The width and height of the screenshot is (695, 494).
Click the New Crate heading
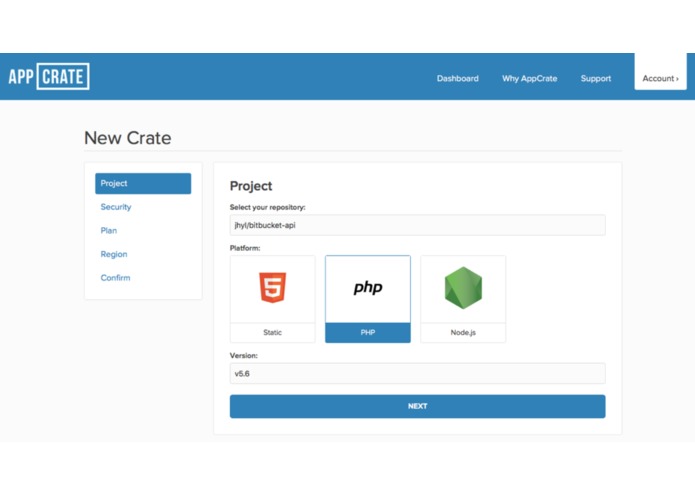pos(128,138)
